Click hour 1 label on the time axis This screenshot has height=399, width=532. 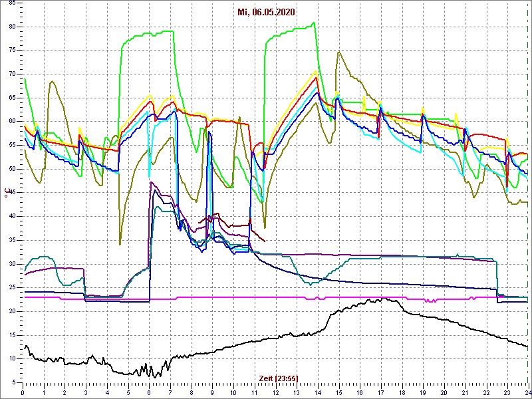pos(44,391)
